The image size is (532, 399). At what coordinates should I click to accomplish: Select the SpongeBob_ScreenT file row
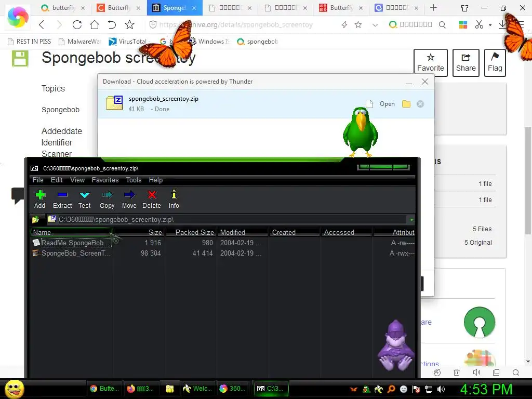point(223,253)
